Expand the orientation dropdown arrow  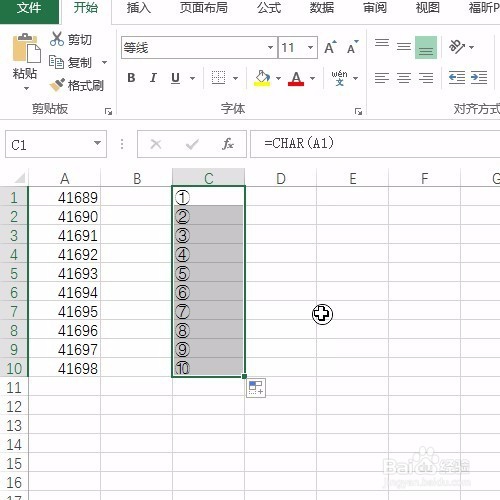point(471,47)
